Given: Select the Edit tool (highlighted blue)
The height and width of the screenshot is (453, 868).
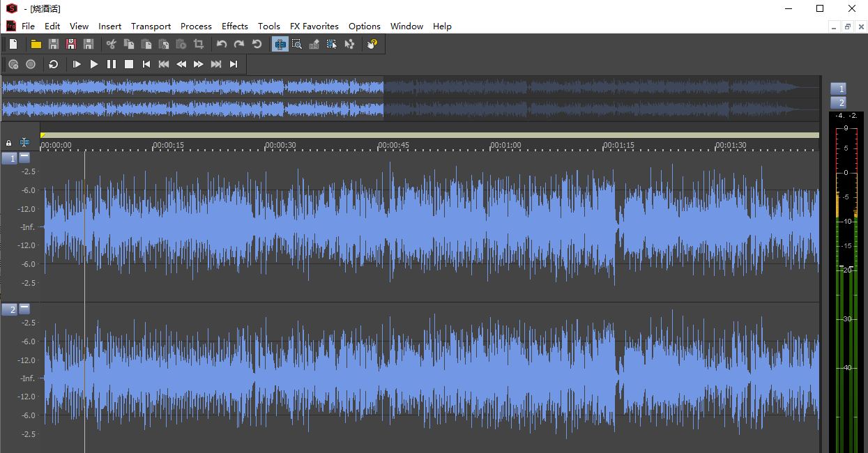Looking at the screenshot, I should [x=280, y=44].
